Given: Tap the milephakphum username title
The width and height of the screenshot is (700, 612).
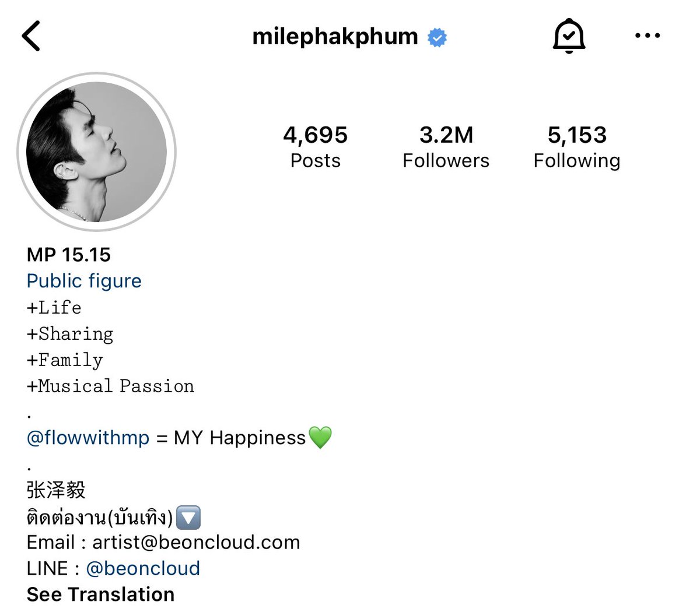Looking at the screenshot, I should point(335,37).
